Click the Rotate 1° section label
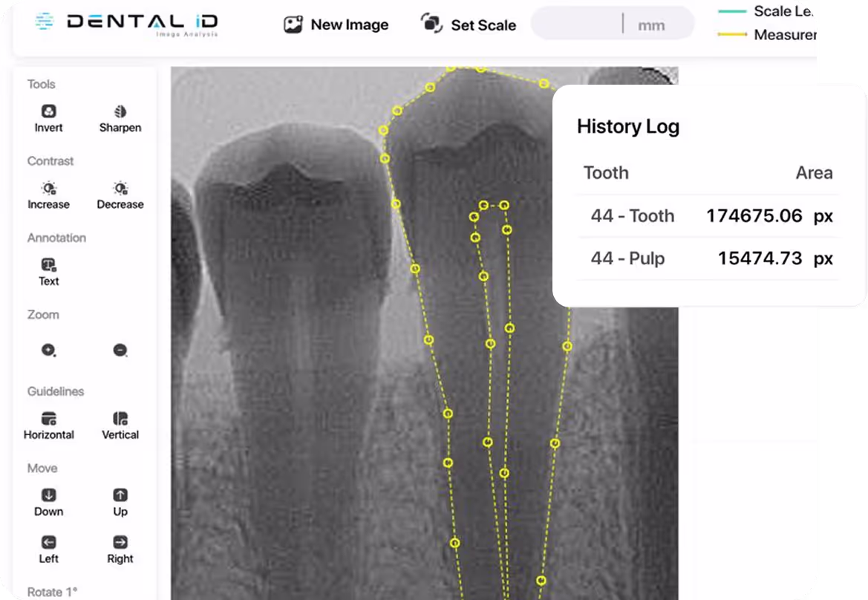This screenshot has width=868, height=600. (52, 593)
